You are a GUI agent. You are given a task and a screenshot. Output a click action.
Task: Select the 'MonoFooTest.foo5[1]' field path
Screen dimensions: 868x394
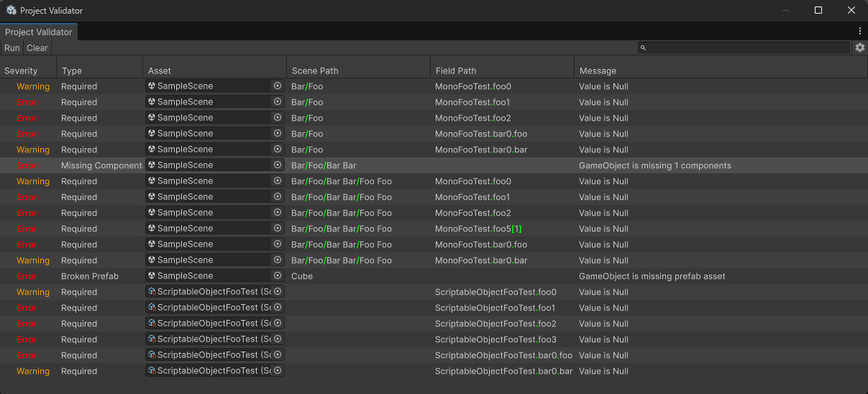[479, 229]
